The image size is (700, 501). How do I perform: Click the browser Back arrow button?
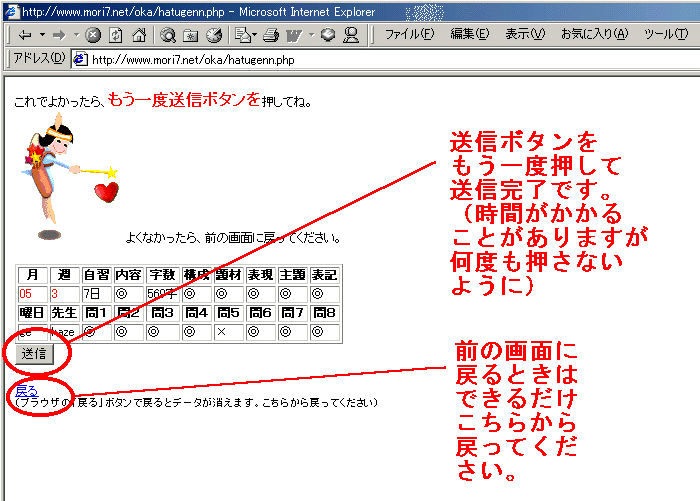coord(24,34)
